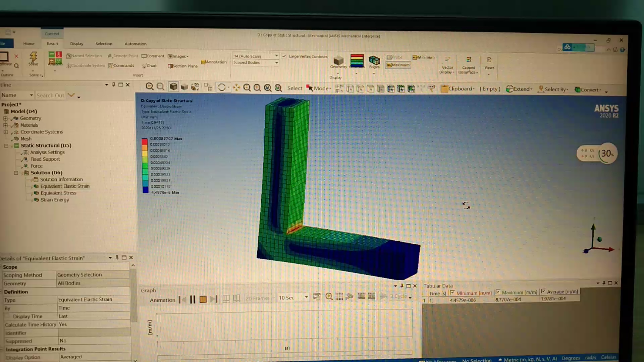Pin the Details panel
This screenshot has height=362, width=644.
point(117,257)
